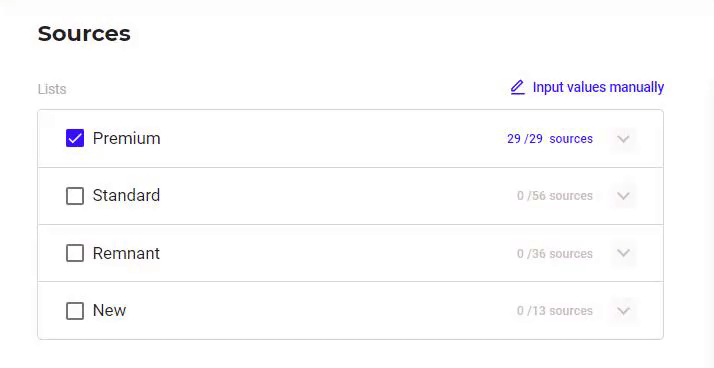Tick the Remnant list checkbox

click(75, 253)
